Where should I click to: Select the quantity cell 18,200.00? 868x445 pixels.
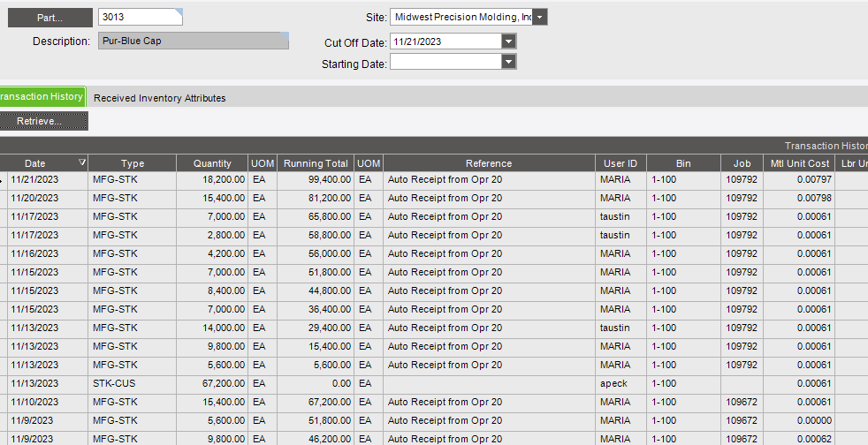point(212,179)
